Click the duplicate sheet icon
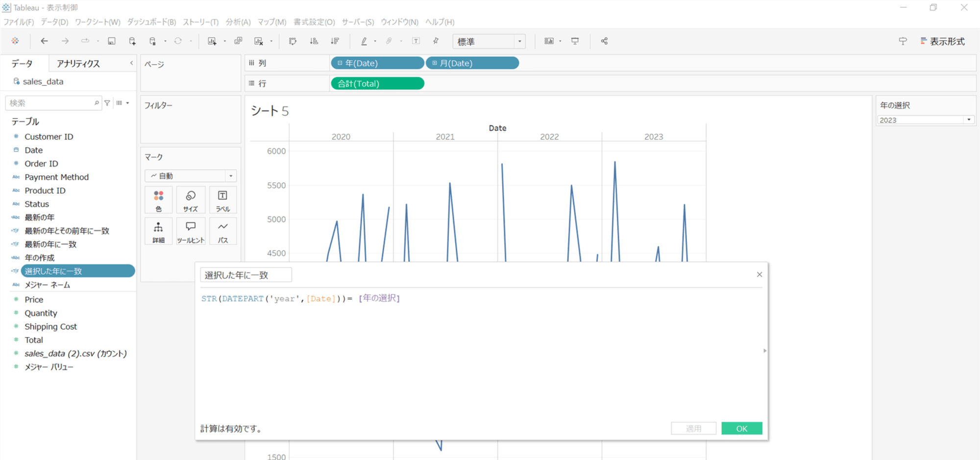Image resolution: width=980 pixels, height=460 pixels. [238, 41]
